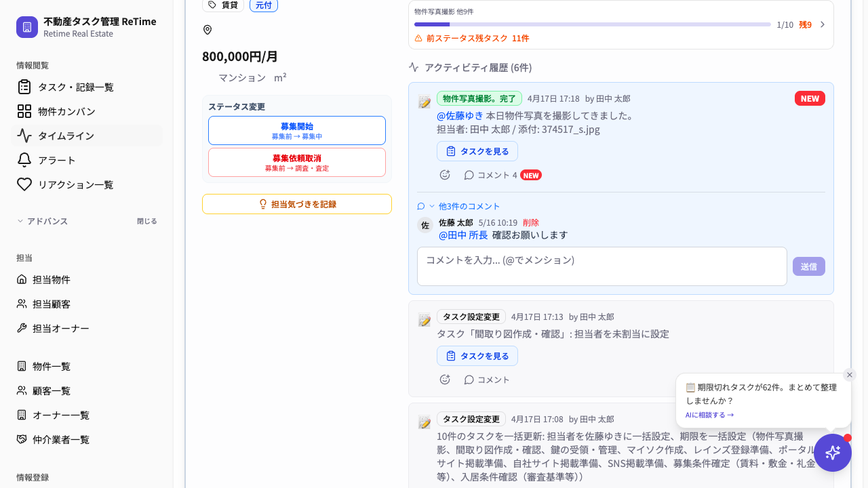Collapse the アドバンス section chevron
Screen dimensions: 868x488
point(20,221)
